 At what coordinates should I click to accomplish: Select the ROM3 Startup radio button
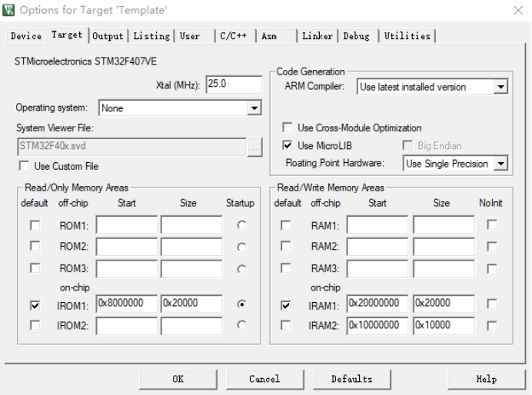(x=241, y=269)
